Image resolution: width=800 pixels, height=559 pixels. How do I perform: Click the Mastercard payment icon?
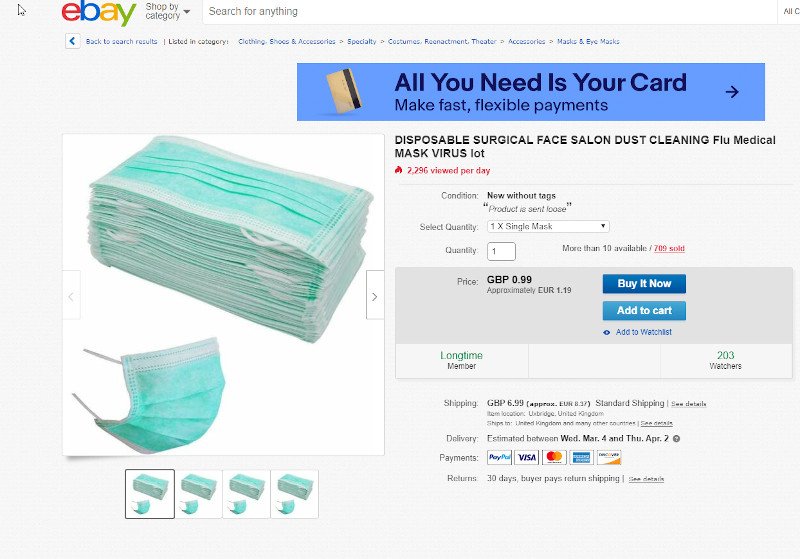pyautogui.click(x=555, y=458)
